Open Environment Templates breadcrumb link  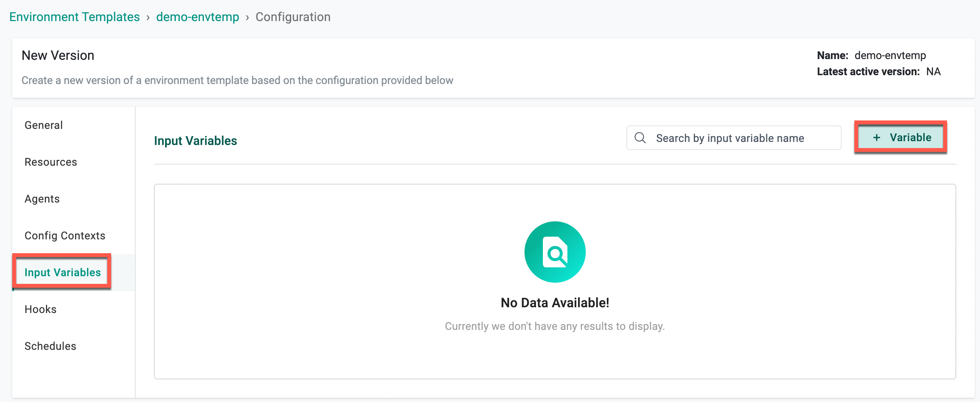pos(75,17)
